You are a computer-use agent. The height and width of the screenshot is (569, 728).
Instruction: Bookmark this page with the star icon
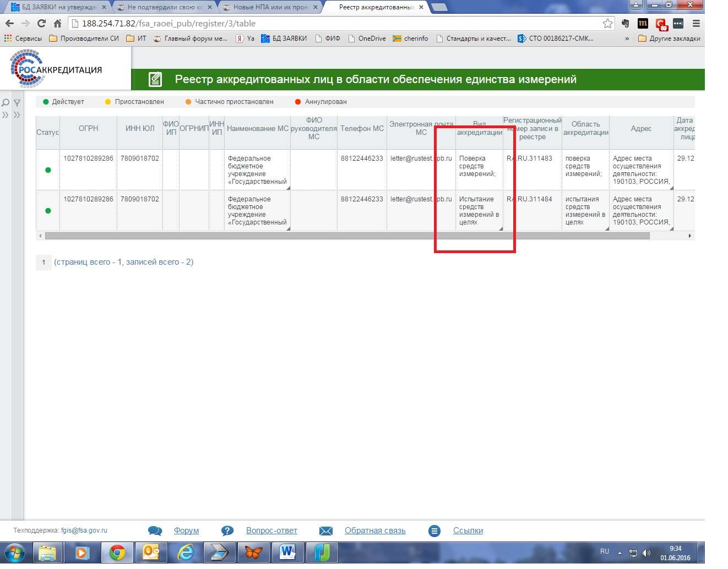(607, 23)
